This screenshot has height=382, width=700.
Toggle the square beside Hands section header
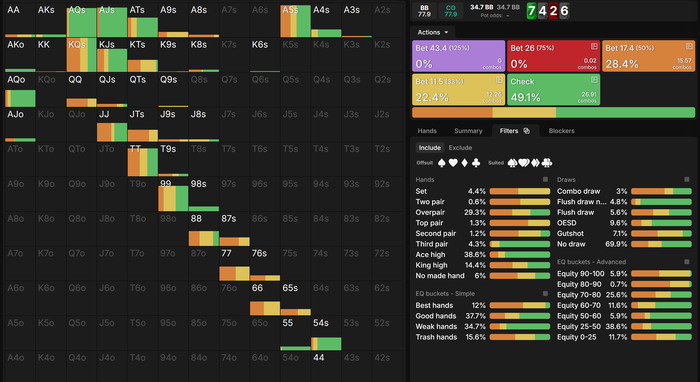click(x=545, y=179)
